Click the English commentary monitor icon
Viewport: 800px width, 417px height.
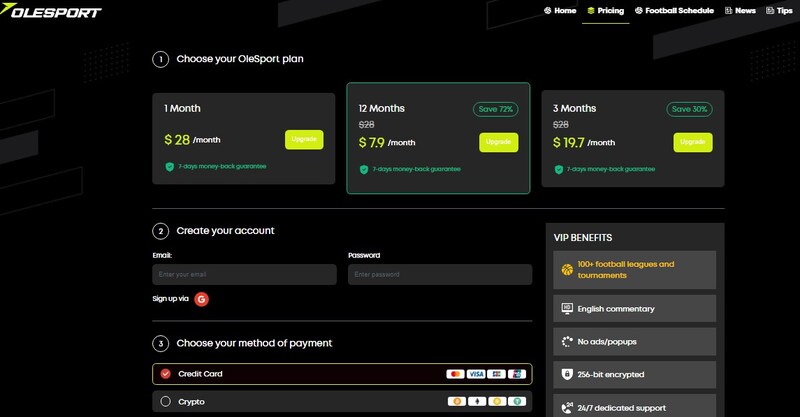567,309
